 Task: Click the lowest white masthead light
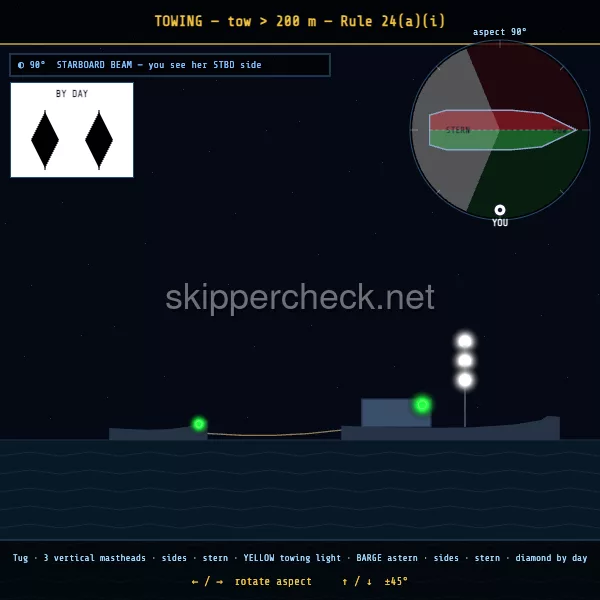coord(465,380)
